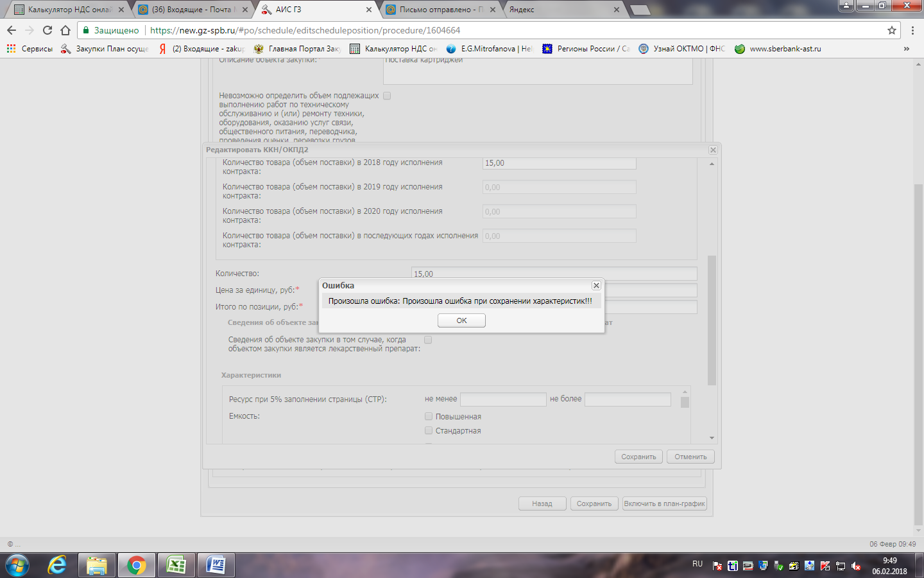Open a new browser tab
Image resolution: width=924 pixels, height=578 pixels.
click(640, 10)
